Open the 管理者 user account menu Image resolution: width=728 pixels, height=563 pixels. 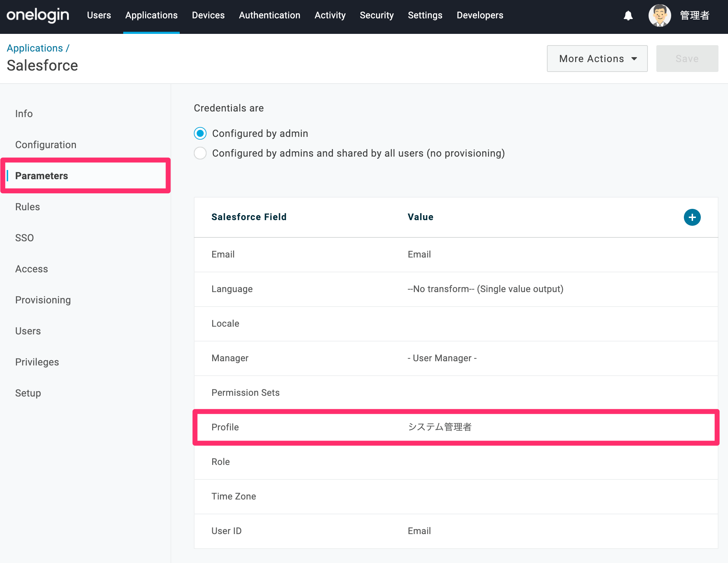(x=694, y=16)
